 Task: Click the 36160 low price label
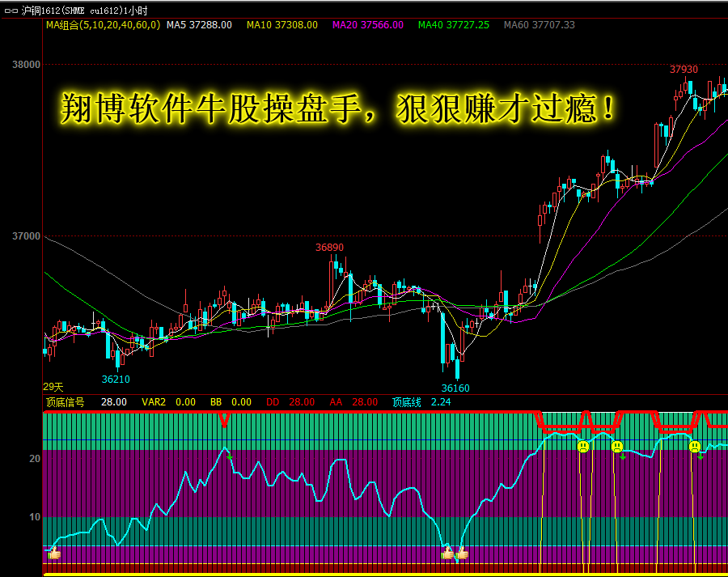coord(455,388)
